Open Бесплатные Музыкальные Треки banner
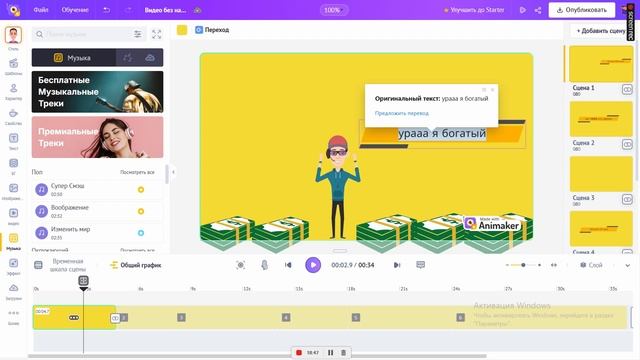This screenshot has height=360, width=640. pos(98,92)
